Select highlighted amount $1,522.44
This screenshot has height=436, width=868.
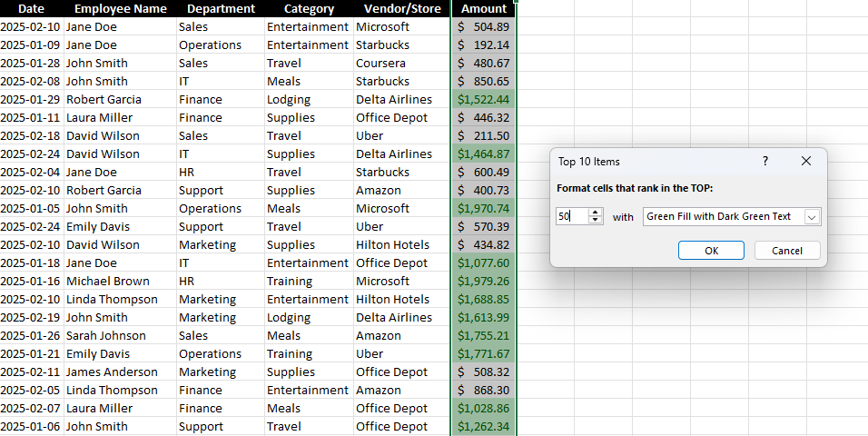[x=484, y=100]
